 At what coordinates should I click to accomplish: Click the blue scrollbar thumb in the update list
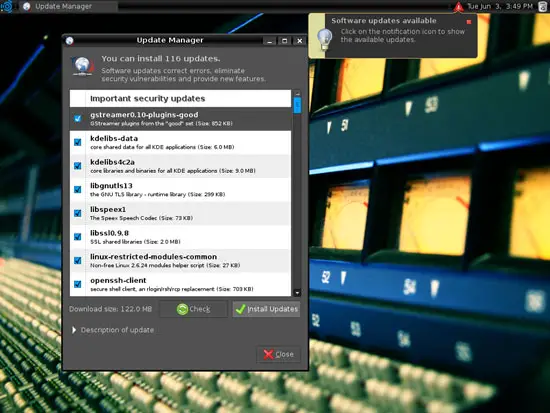pyautogui.click(x=297, y=105)
